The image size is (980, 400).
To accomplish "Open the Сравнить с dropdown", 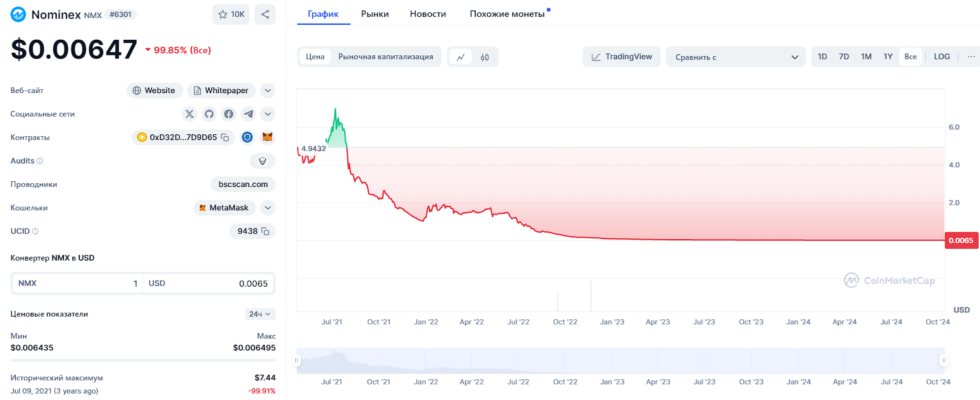I will 736,57.
